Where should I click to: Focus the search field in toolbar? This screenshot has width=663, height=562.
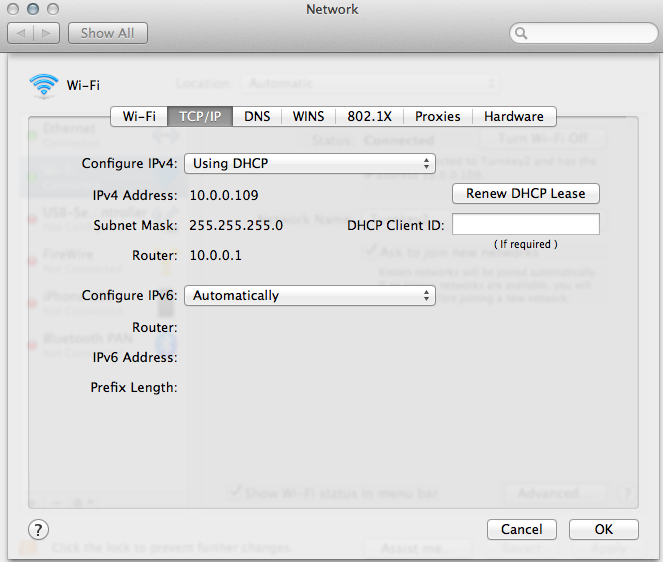coord(584,33)
